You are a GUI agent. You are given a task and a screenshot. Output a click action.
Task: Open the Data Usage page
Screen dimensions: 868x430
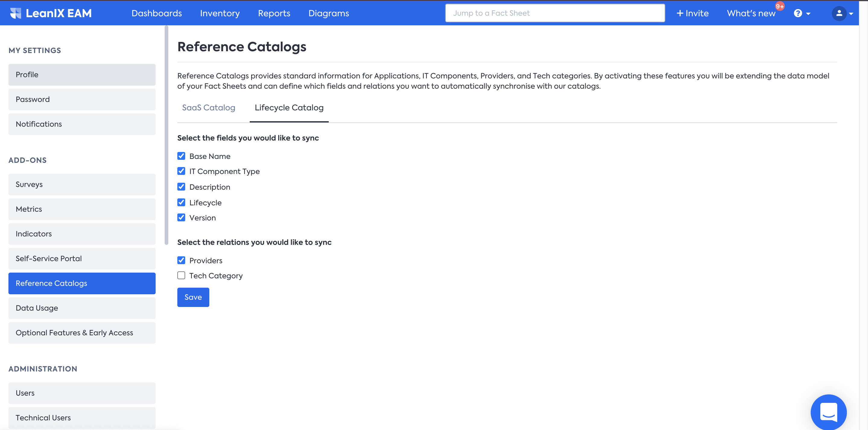click(82, 308)
